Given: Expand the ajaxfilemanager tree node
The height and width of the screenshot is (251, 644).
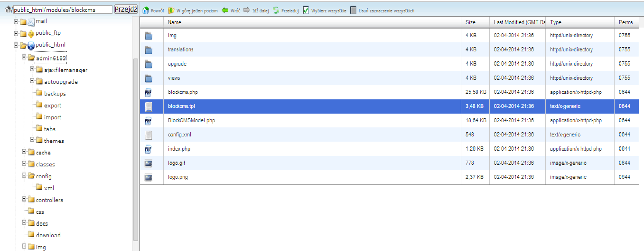Looking at the screenshot, I should pyautogui.click(x=32, y=69).
